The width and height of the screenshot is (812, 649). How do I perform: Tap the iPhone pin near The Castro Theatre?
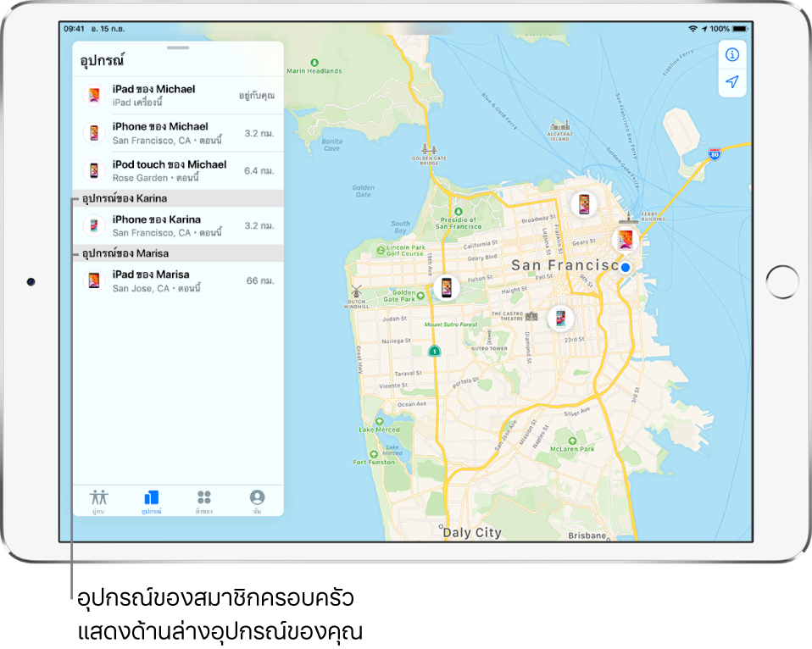coord(560,318)
